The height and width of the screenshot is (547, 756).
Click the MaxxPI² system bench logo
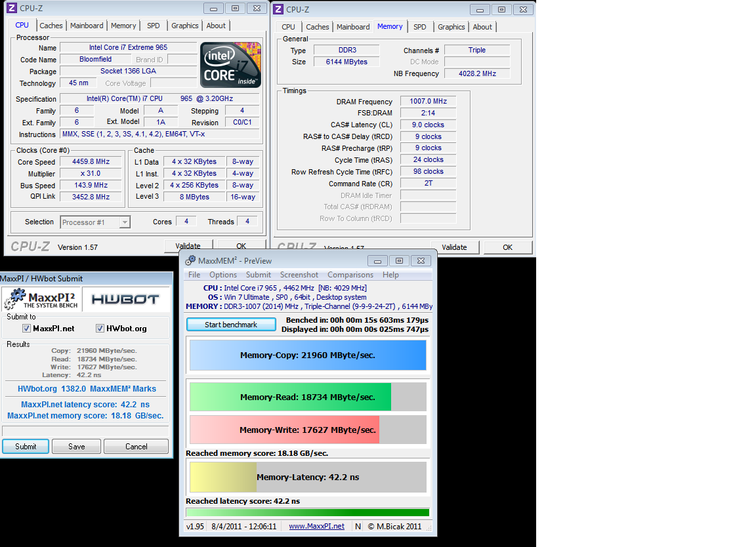pos(41,299)
